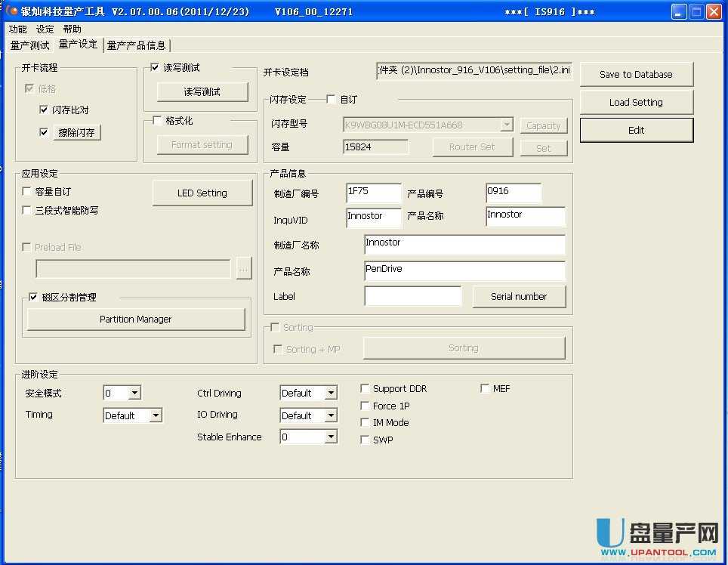This screenshot has height=565, width=728.
Task: Open the Ctrl Driving dropdown
Action: click(331, 394)
